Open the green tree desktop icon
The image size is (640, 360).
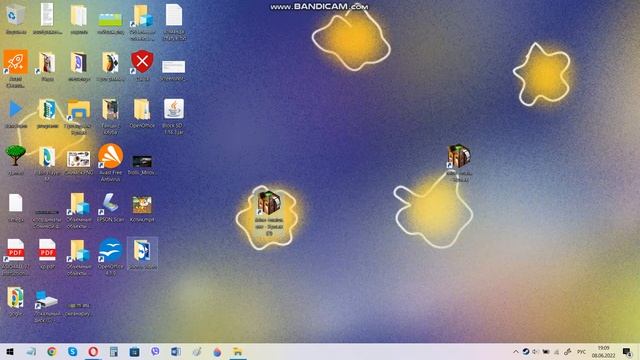(x=16, y=156)
